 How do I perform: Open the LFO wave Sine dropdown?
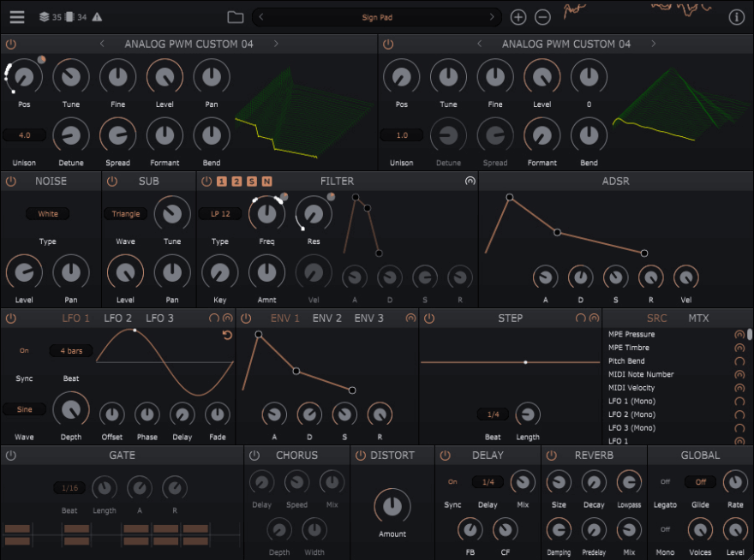tap(25, 409)
